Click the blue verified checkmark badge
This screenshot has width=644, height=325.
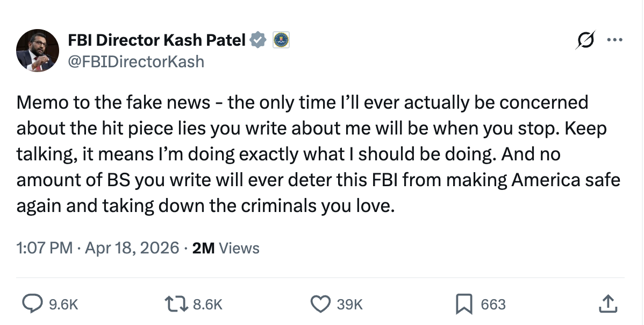[259, 40]
